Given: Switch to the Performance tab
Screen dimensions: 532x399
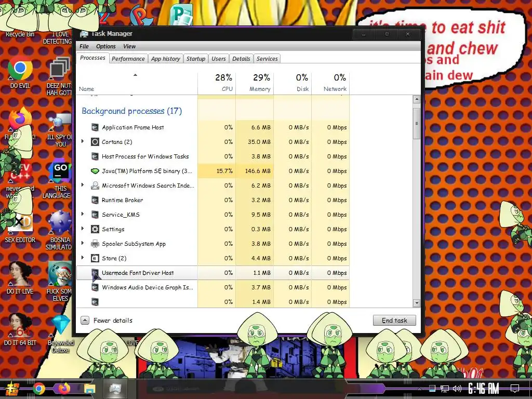Looking at the screenshot, I should point(128,59).
